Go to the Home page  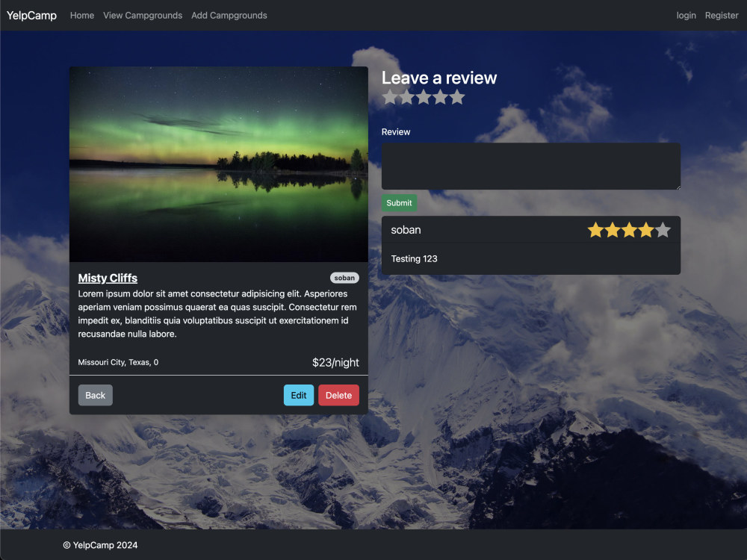point(82,15)
